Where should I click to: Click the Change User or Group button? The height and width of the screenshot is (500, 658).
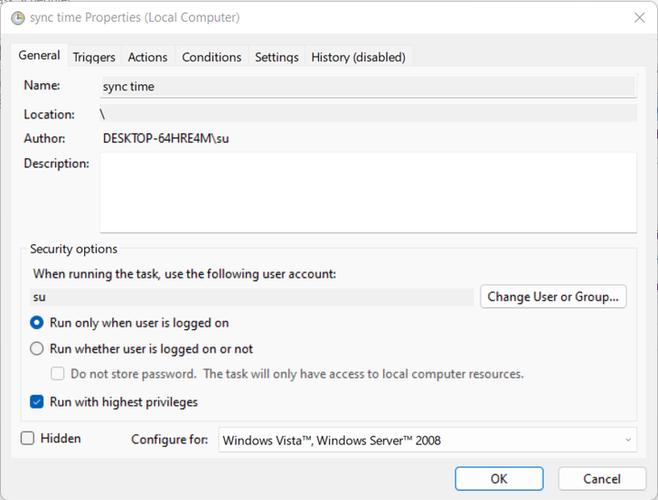pyautogui.click(x=554, y=296)
